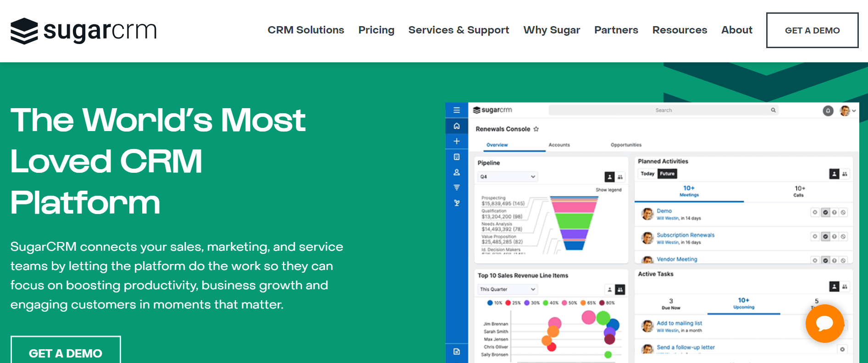Click the SugarCRM logo in the site header

pos(83,31)
